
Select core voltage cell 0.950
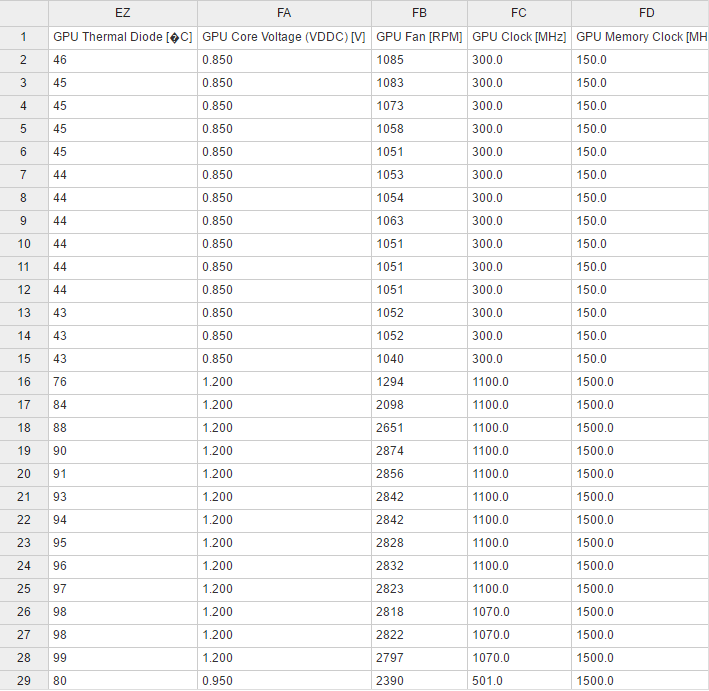pyautogui.click(x=284, y=681)
